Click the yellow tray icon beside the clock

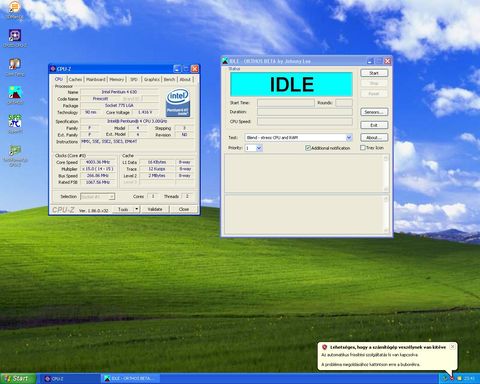(459, 378)
